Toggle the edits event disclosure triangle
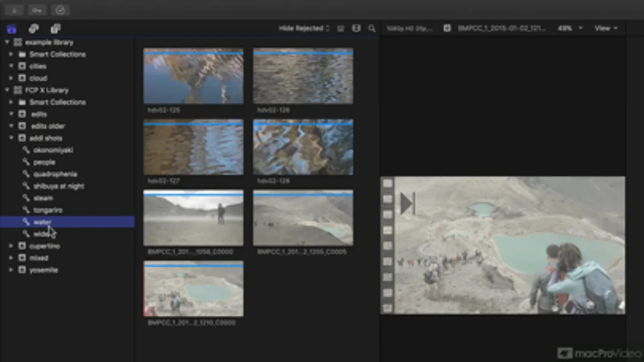The image size is (644, 362). point(11,114)
